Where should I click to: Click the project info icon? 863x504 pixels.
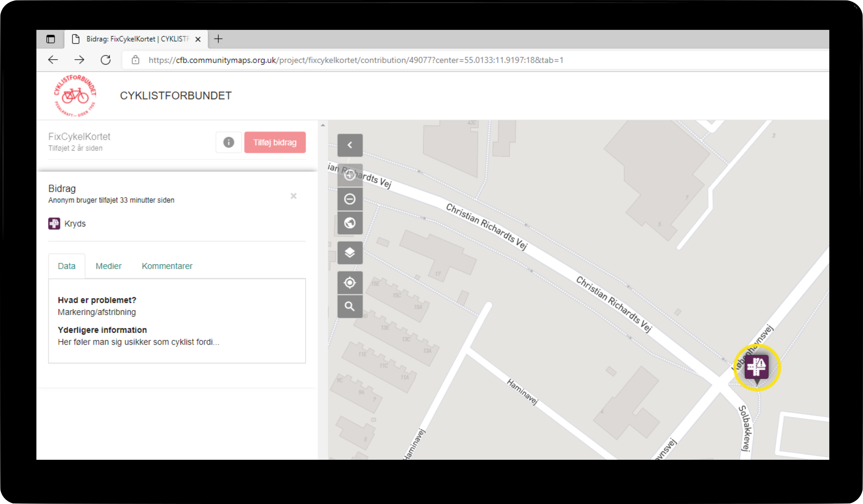point(228,142)
